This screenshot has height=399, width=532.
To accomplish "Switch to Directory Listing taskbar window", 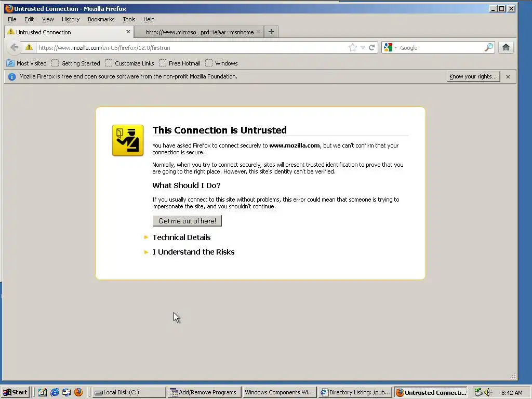I will coord(355,392).
